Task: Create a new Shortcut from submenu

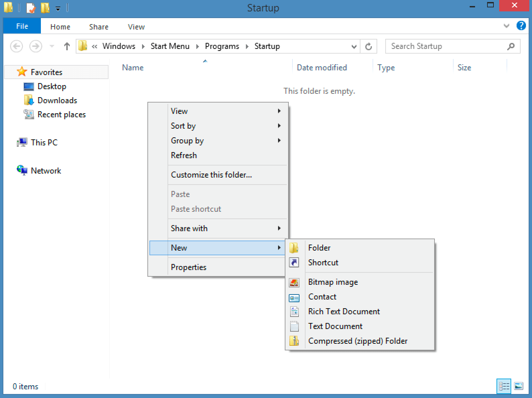Action: tap(360, 262)
